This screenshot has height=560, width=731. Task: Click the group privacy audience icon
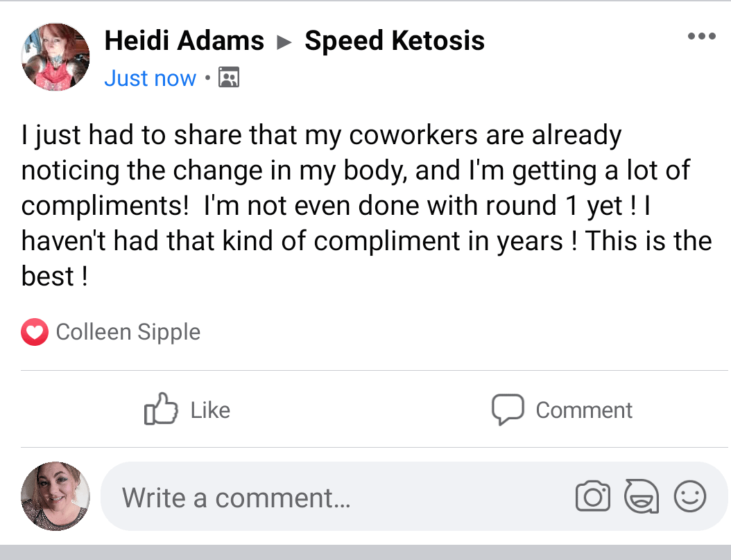click(x=229, y=78)
